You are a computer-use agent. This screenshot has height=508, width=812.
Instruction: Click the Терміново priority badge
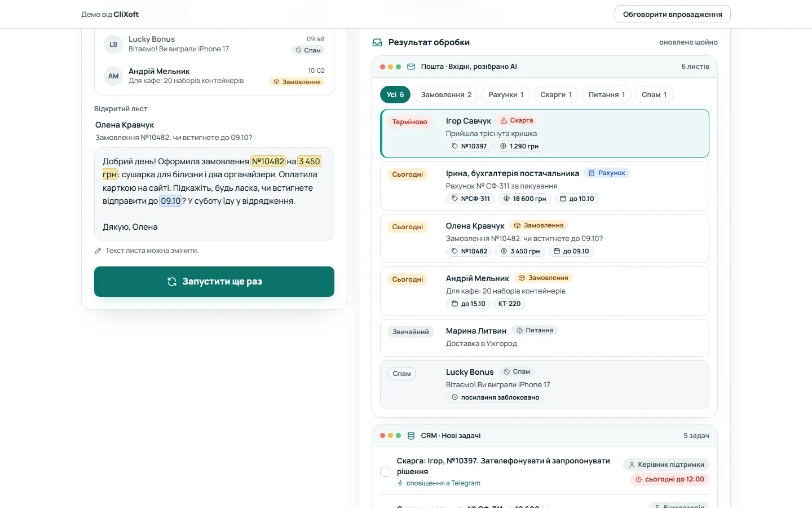pyautogui.click(x=410, y=122)
